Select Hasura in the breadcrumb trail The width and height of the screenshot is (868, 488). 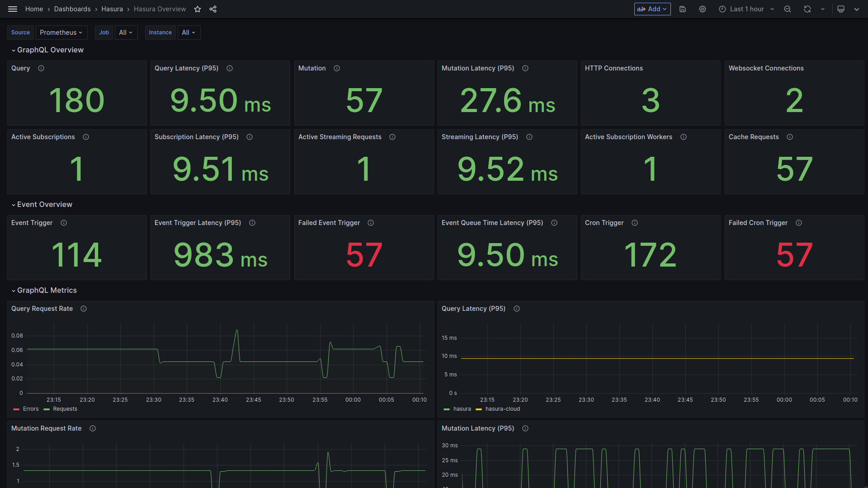tap(112, 9)
